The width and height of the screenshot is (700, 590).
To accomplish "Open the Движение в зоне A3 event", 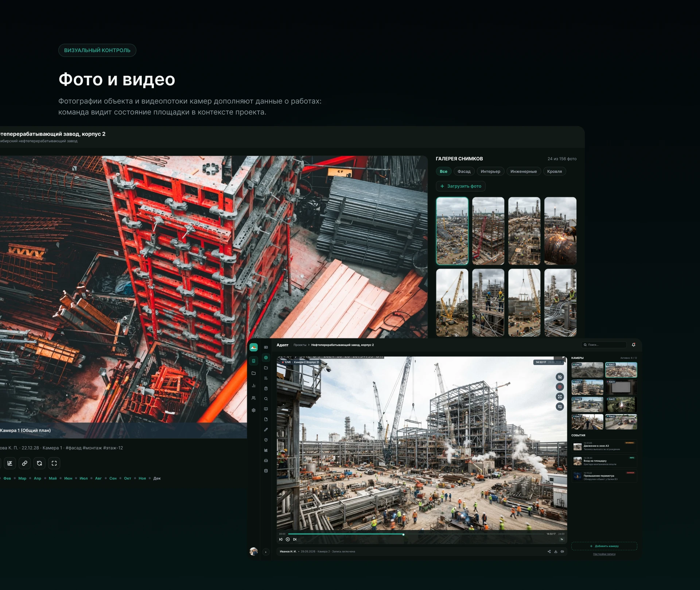I will (x=604, y=447).
